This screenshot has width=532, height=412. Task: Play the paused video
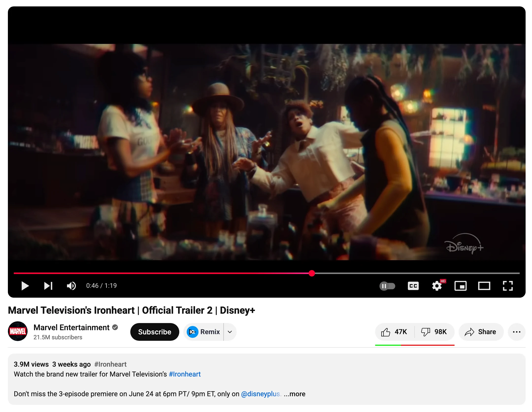point(25,286)
